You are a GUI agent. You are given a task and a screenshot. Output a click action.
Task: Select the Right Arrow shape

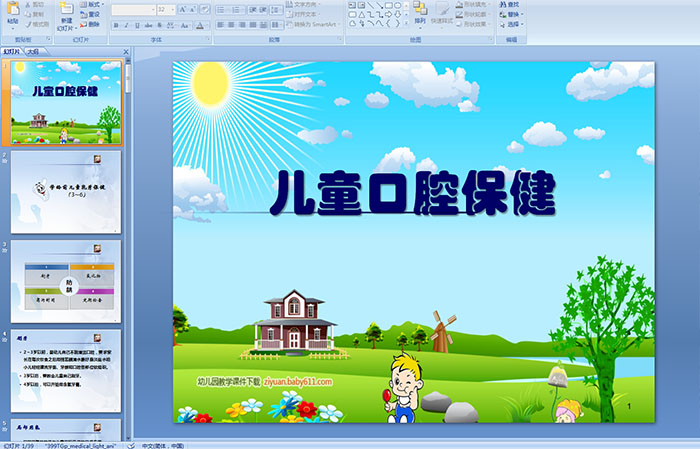(x=388, y=14)
